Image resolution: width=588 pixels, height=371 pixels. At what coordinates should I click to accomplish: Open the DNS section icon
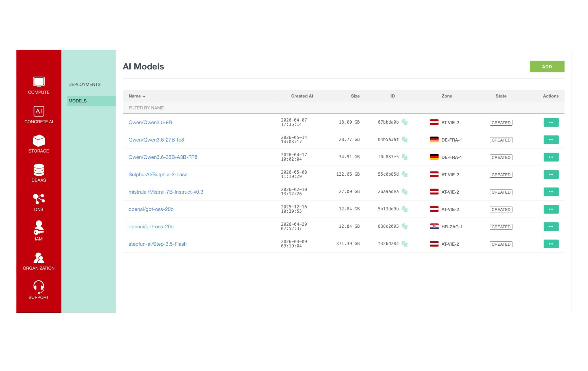[x=39, y=199]
